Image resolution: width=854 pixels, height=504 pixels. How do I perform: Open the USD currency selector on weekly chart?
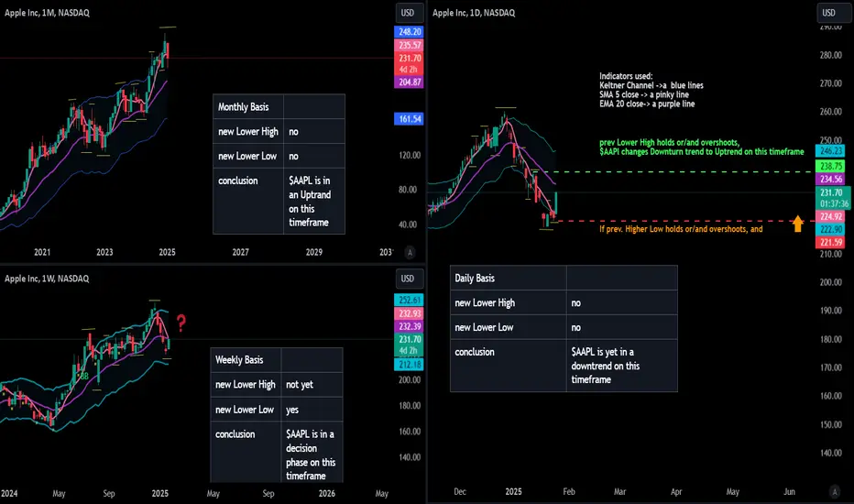[x=408, y=279]
